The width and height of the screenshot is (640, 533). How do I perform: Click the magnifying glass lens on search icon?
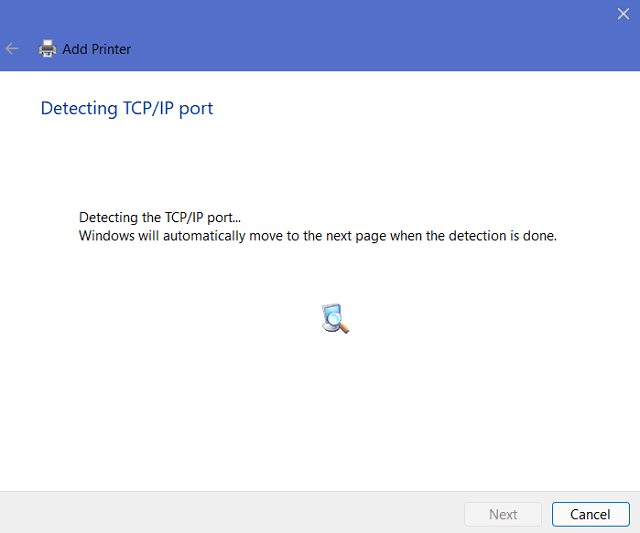(x=341, y=323)
